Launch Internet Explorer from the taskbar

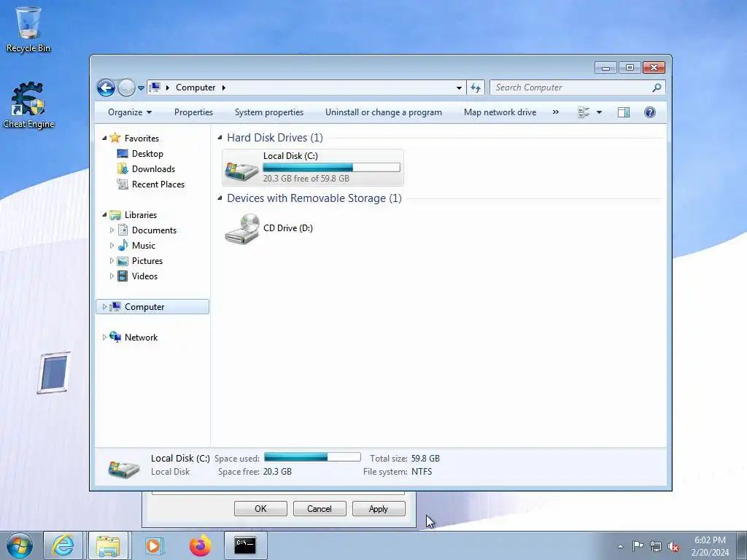point(63,545)
